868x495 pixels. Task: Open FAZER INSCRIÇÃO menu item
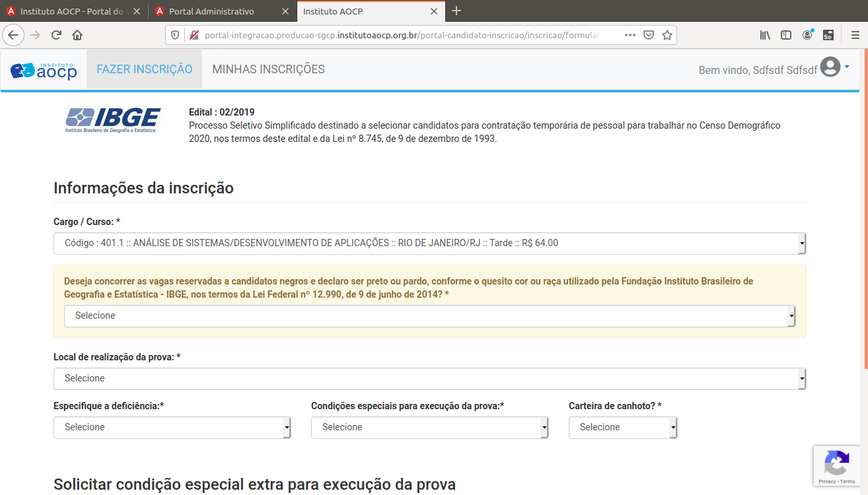(144, 69)
